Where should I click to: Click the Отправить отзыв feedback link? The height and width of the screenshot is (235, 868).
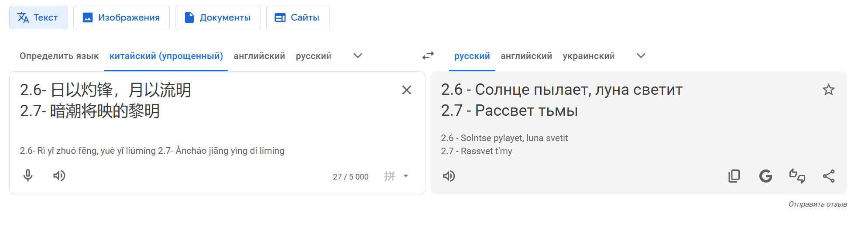pos(817,204)
